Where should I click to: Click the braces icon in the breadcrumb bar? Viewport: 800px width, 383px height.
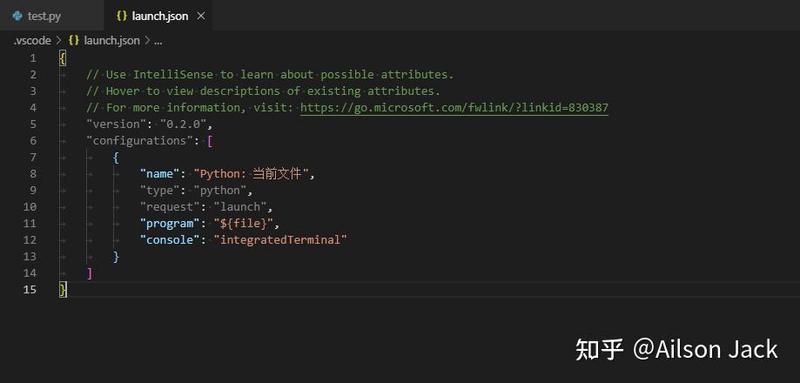(x=73, y=41)
